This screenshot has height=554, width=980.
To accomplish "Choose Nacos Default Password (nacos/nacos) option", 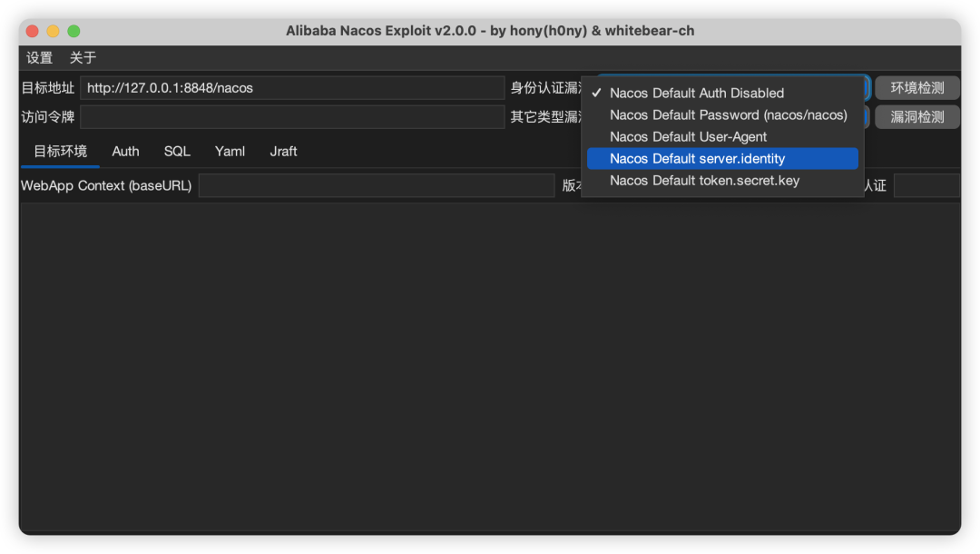I will 722,115.
